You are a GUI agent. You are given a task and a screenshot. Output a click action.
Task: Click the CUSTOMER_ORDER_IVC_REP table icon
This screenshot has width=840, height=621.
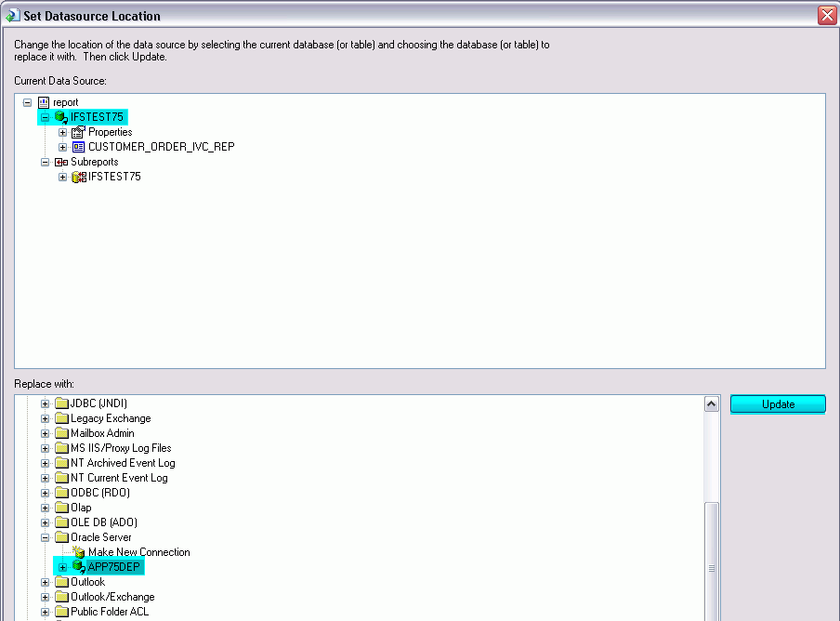[x=79, y=147]
